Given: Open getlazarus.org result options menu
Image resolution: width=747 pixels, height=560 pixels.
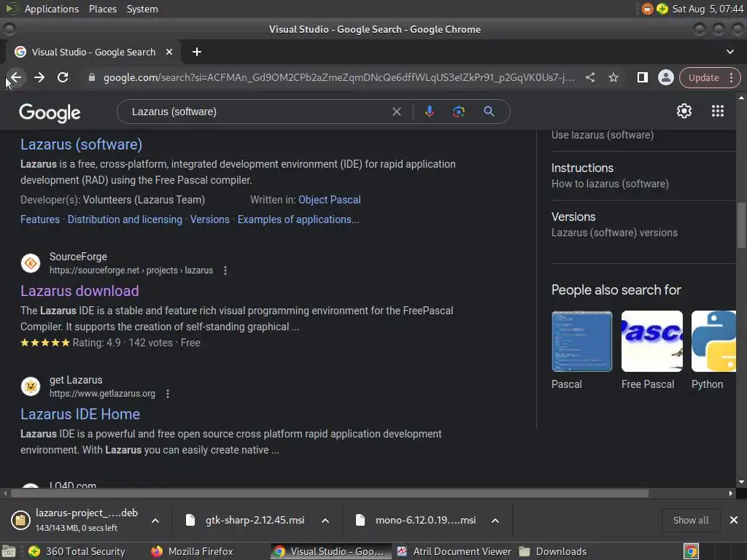Looking at the screenshot, I should point(168,394).
